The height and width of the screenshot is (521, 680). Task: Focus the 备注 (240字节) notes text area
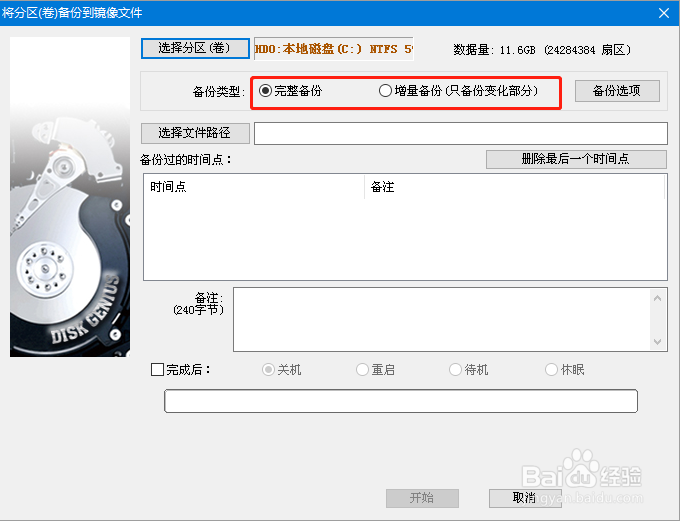tap(441, 319)
